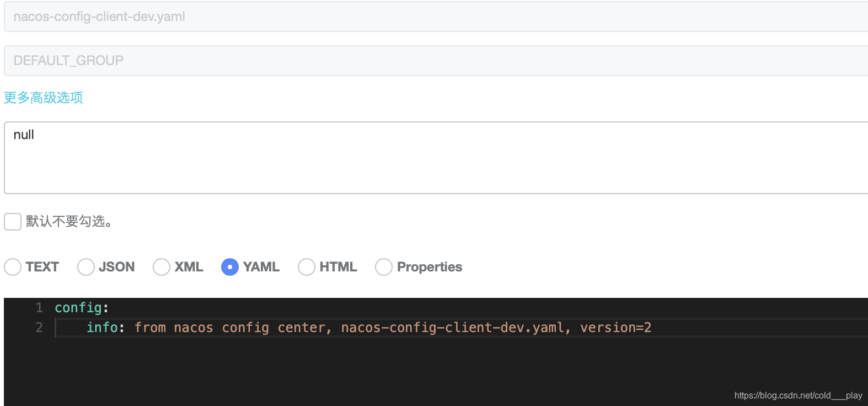Image resolution: width=868 pixels, height=406 pixels.
Task: Click the DEFAULT_GROUP group field
Action: click(x=436, y=61)
